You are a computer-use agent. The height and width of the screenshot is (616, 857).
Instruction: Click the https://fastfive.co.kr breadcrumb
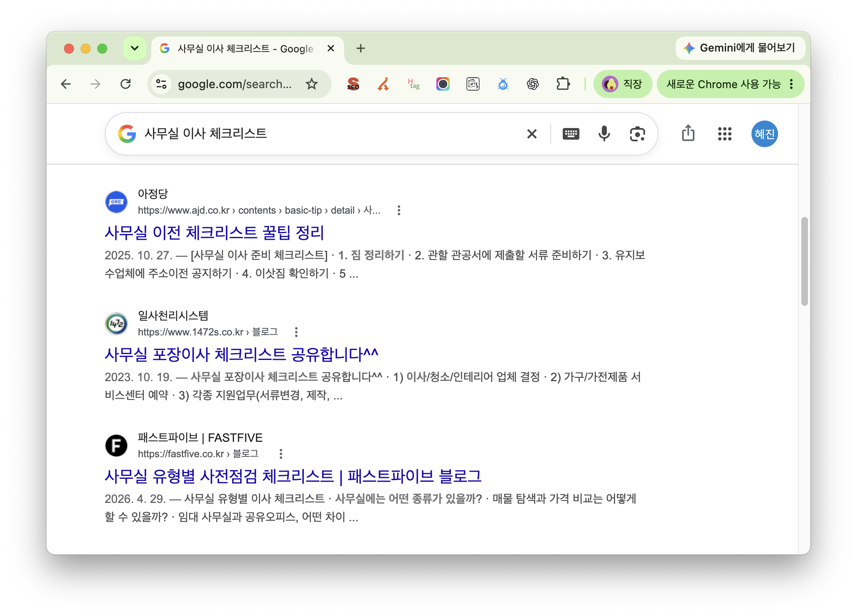pyautogui.click(x=198, y=454)
